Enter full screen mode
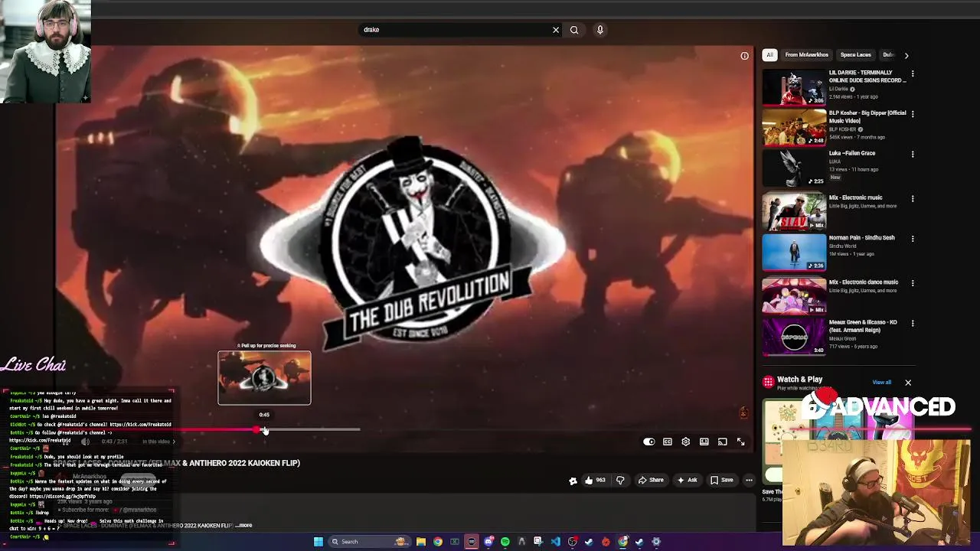The width and height of the screenshot is (980, 551). click(x=741, y=442)
